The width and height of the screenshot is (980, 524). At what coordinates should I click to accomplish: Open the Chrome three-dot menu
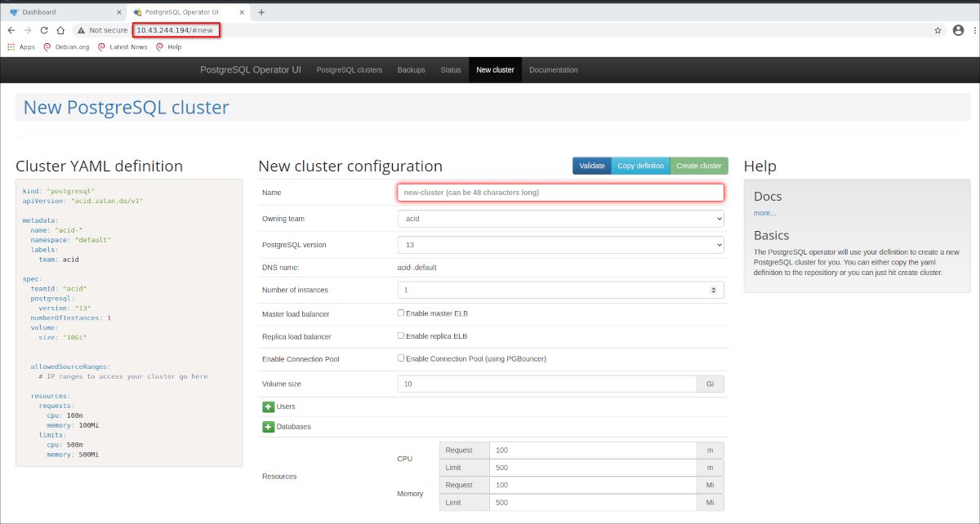point(973,30)
